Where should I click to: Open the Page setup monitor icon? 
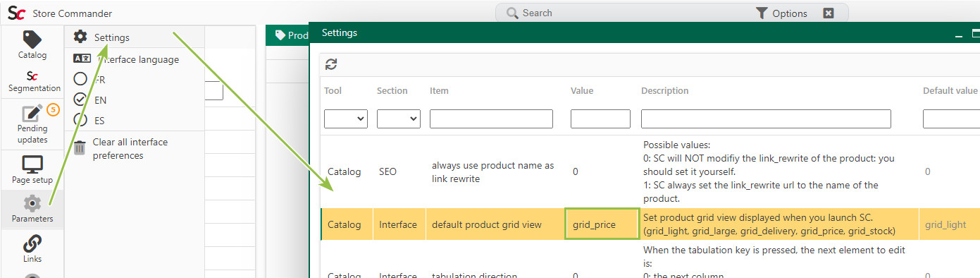32,164
